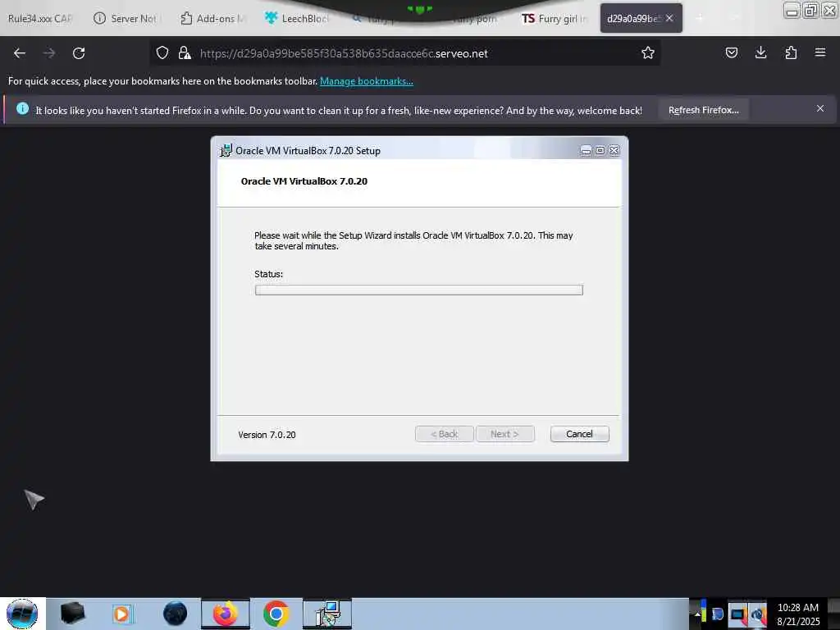This screenshot has height=630, width=840.
Task: Dismiss the Refresh Firefox notification bar
Action: [820, 109]
